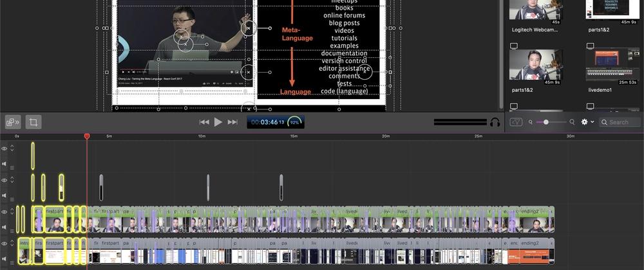This screenshot has height=270, width=644.
Task: Hide the webcam clips track via eye
Action: tap(4, 212)
